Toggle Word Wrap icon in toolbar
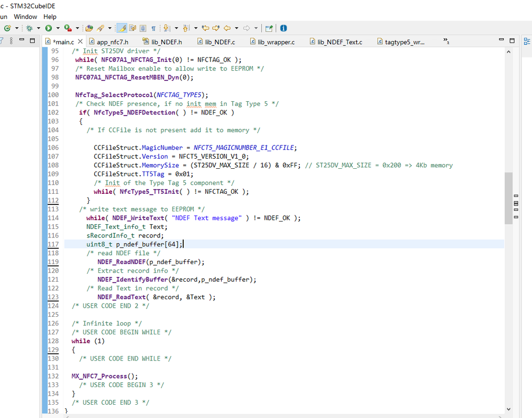 coord(133,28)
